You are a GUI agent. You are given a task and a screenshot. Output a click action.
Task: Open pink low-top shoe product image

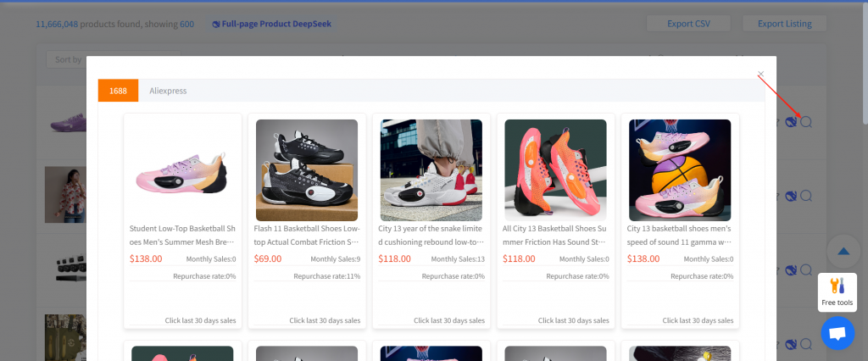click(182, 170)
